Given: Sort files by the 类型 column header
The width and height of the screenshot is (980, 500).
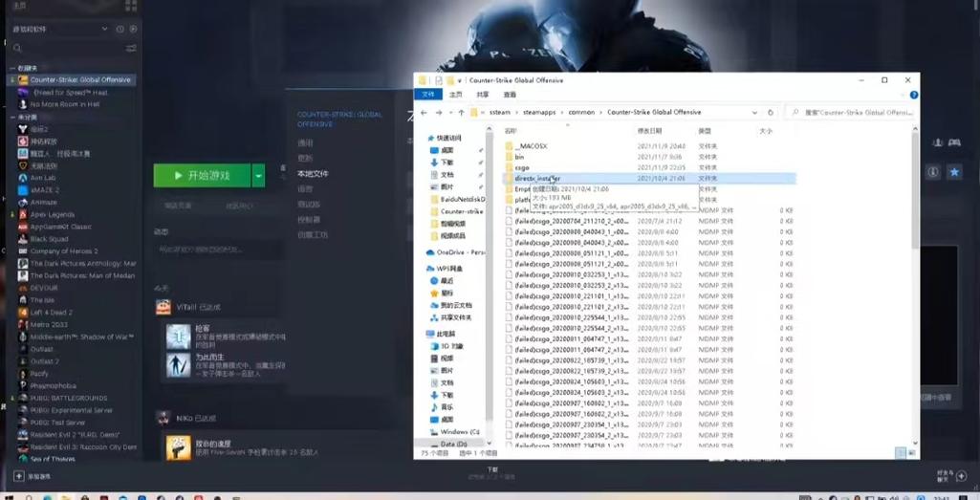Looking at the screenshot, I should click(705, 131).
